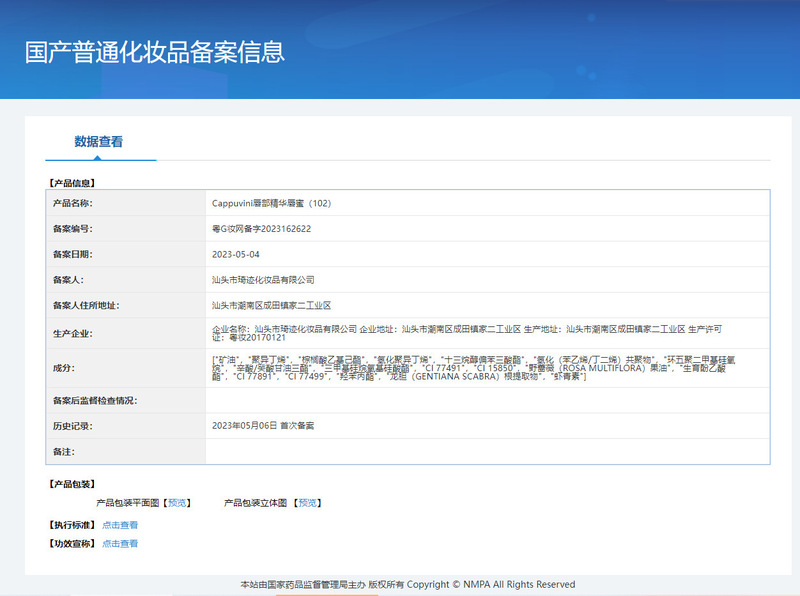Click the 【功效宣称】 heading
This screenshot has height=596, width=800.
coord(72,544)
